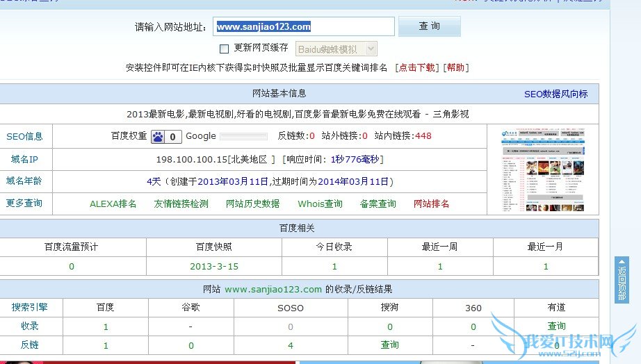Click the website screenshot thumbnail
This screenshot has height=364, width=641.
coord(542,170)
